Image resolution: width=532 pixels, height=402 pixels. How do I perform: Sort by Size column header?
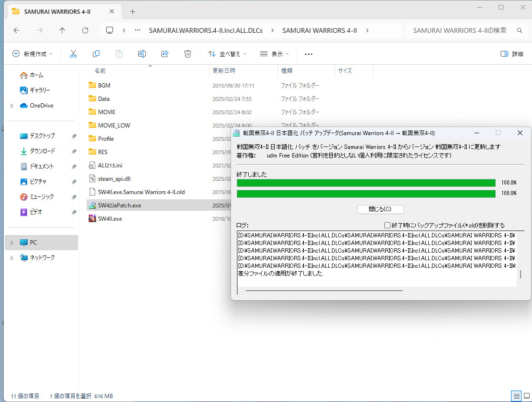pos(345,70)
